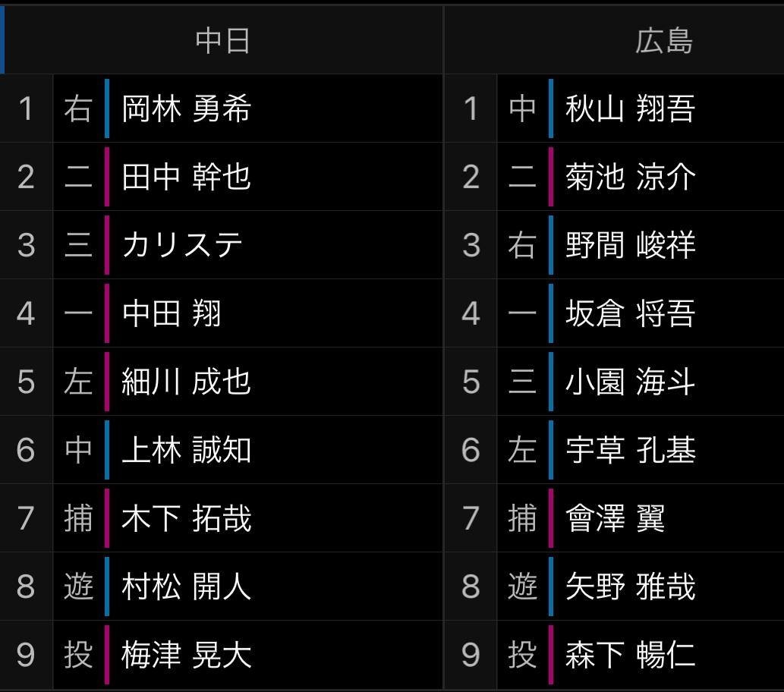
Task: Open player 田中 幹也
Action: click(x=186, y=177)
